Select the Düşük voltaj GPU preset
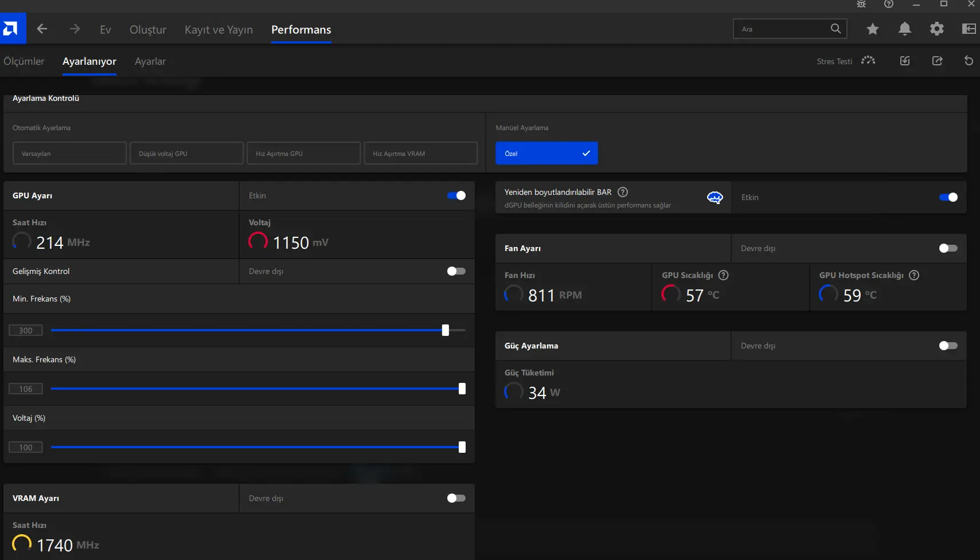This screenshot has height=560, width=980. [x=186, y=153]
